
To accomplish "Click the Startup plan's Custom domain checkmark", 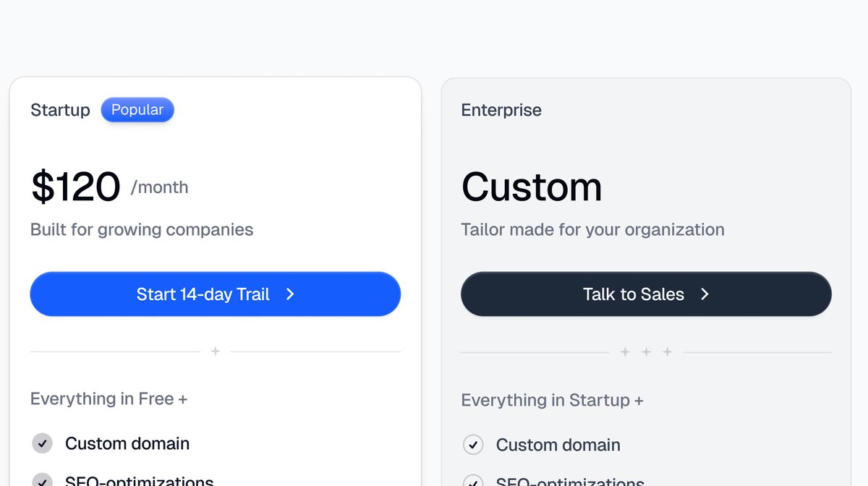I will (x=43, y=443).
